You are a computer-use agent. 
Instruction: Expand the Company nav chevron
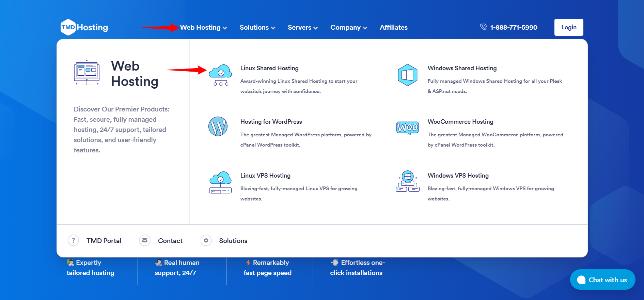pyautogui.click(x=365, y=28)
